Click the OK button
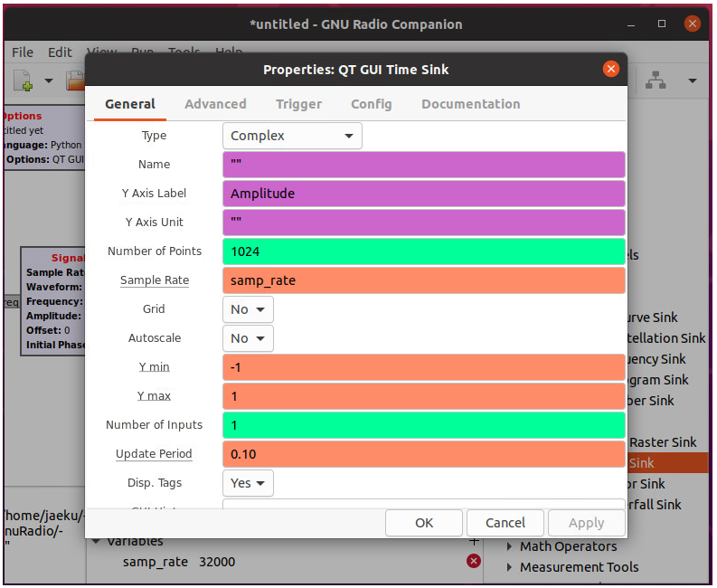The height and width of the screenshot is (588, 717). 423,523
